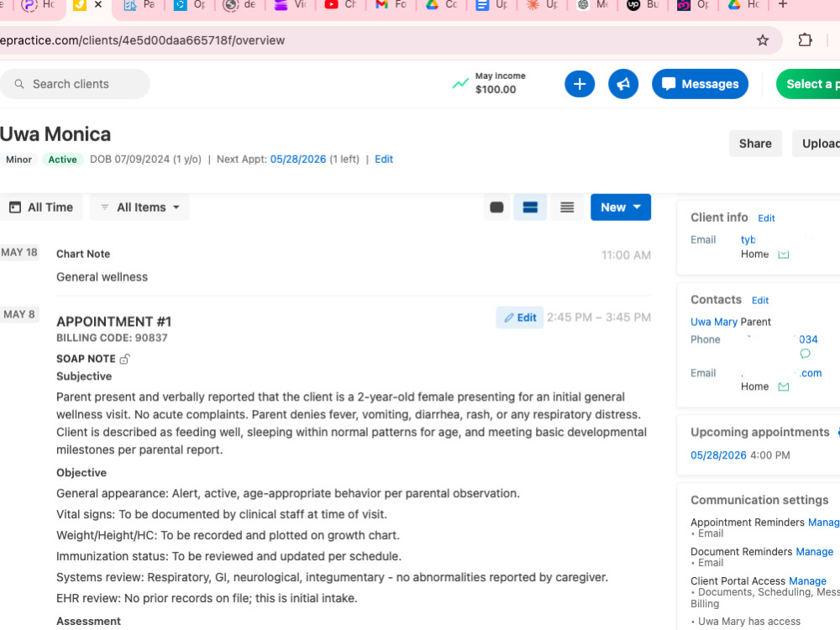The width and height of the screenshot is (840, 630).
Task: Switch to the ChatGPT browser tab
Action: pyautogui.click(x=592, y=5)
